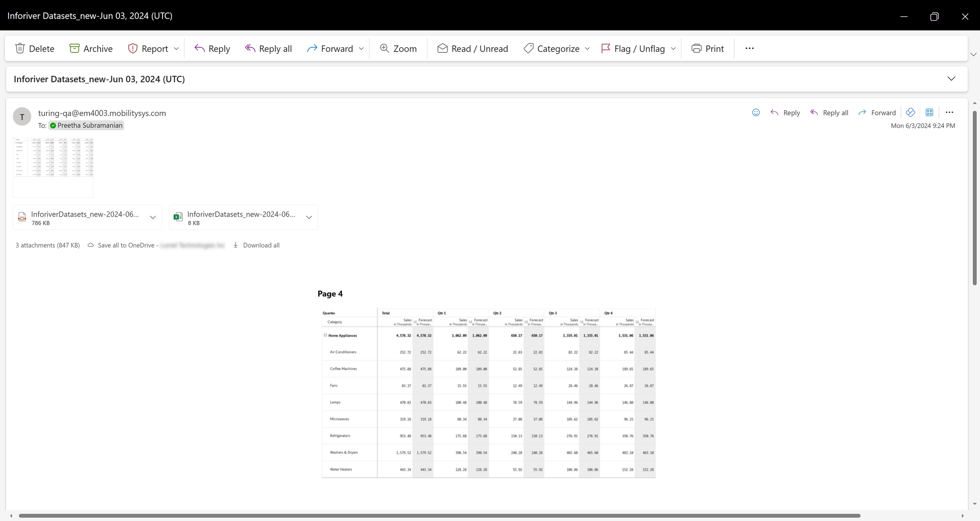Image resolution: width=980 pixels, height=521 pixels.
Task: Expand the Report dropdown arrow
Action: click(x=177, y=49)
